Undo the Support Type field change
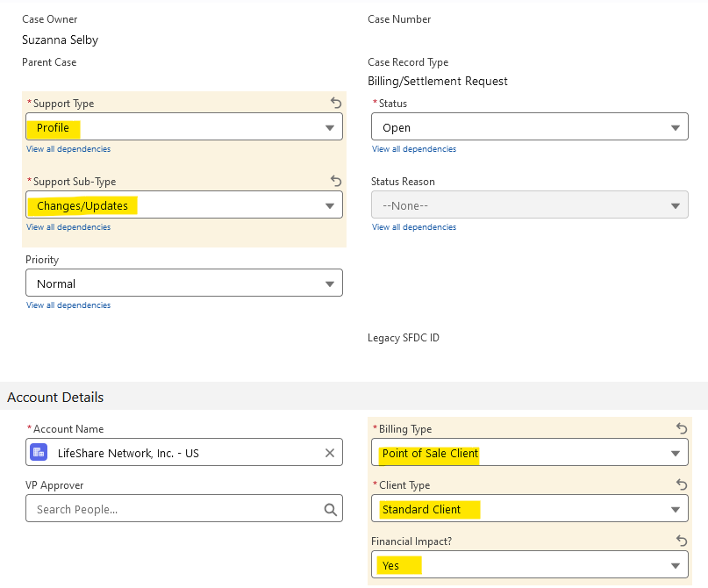This screenshot has width=708, height=588. [336, 103]
